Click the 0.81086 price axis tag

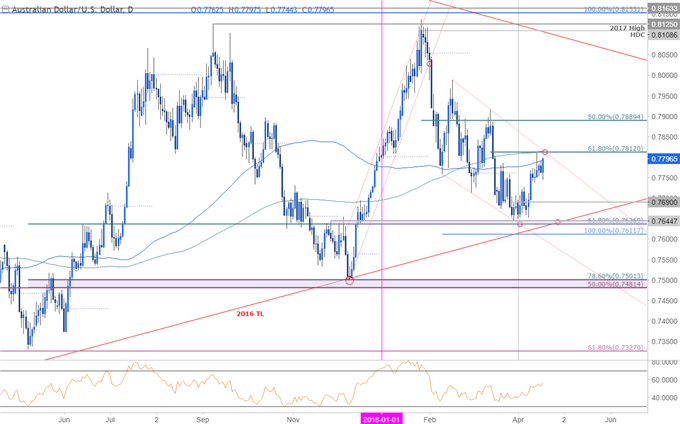click(x=664, y=34)
